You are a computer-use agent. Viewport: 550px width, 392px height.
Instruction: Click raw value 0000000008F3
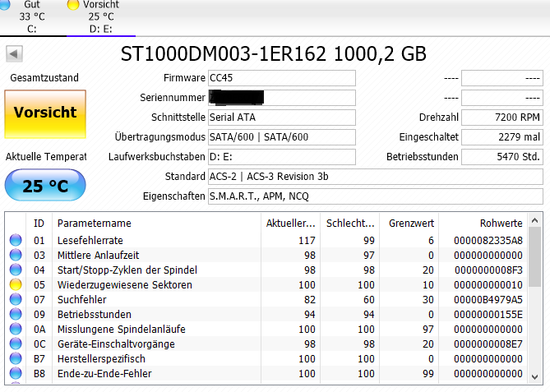pos(488,270)
